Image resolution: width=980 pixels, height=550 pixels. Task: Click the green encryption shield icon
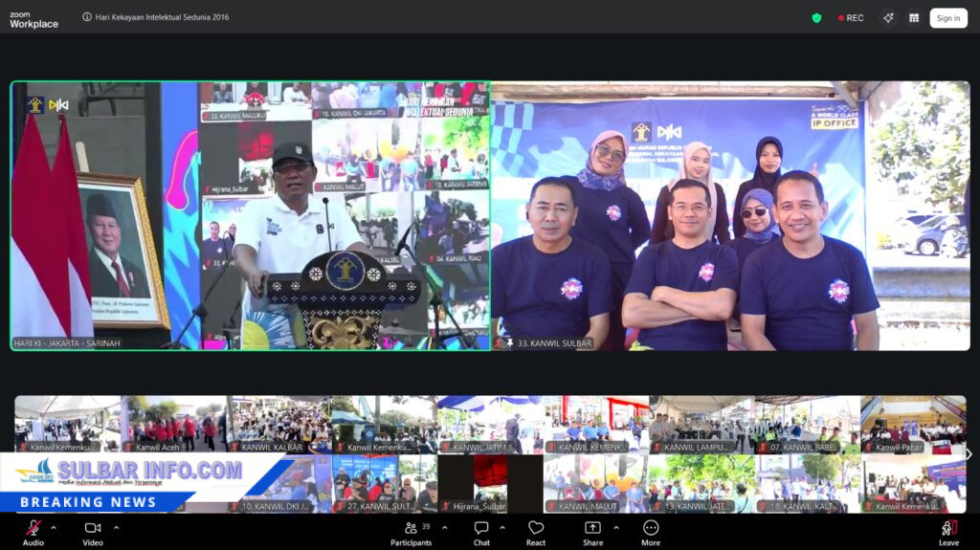click(x=816, y=17)
